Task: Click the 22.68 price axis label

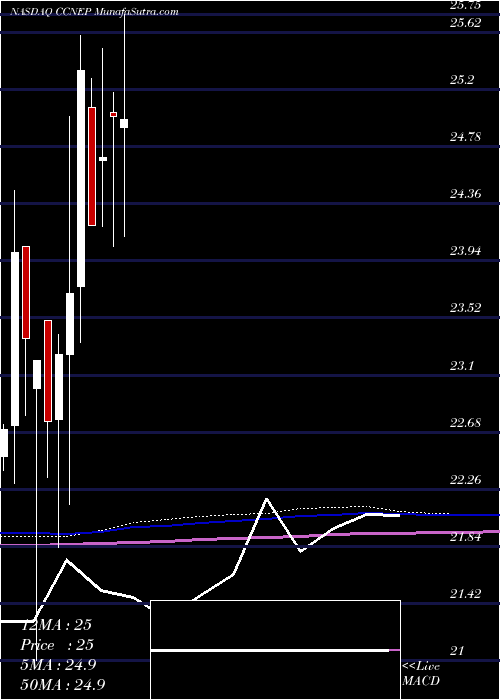Action: [466, 422]
